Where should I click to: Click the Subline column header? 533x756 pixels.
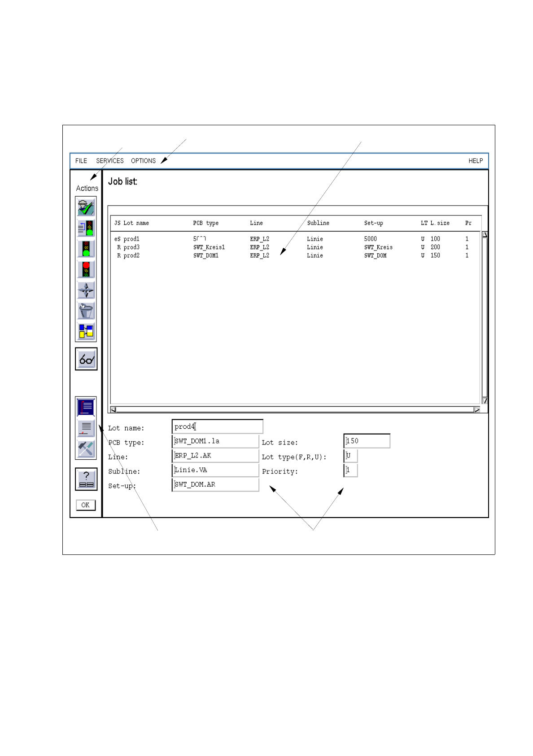coord(318,223)
